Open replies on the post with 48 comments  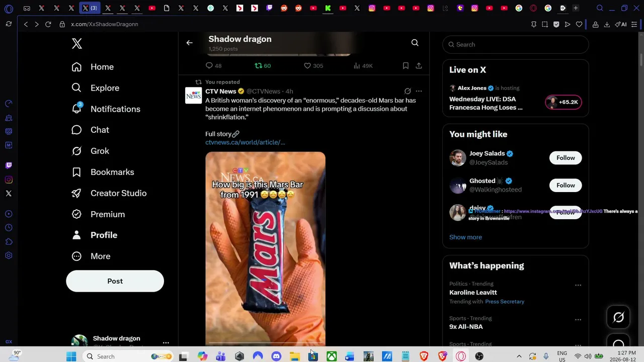(213, 66)
